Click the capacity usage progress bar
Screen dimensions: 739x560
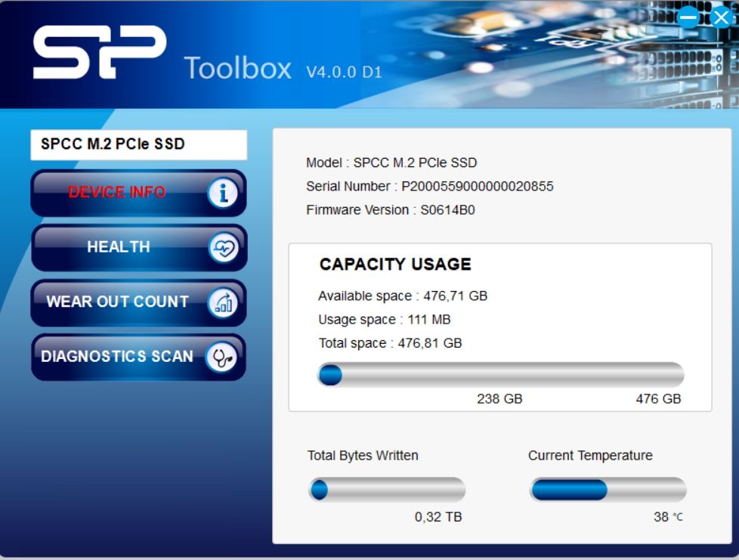click(500, 375)
